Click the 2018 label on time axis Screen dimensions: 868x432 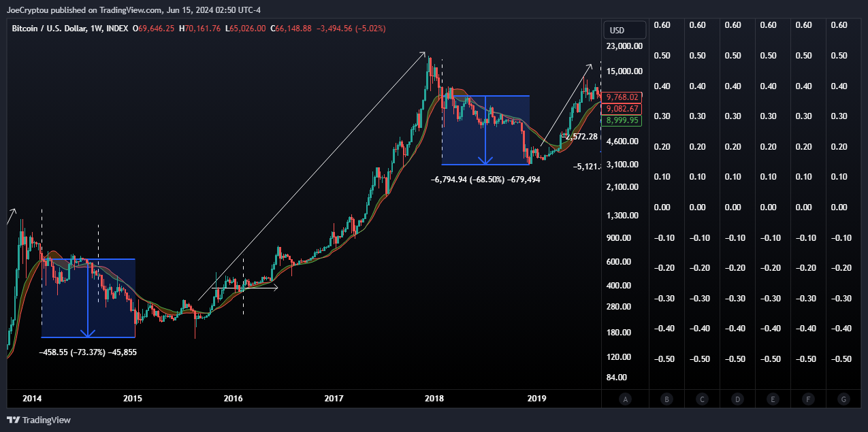(434, 399)
